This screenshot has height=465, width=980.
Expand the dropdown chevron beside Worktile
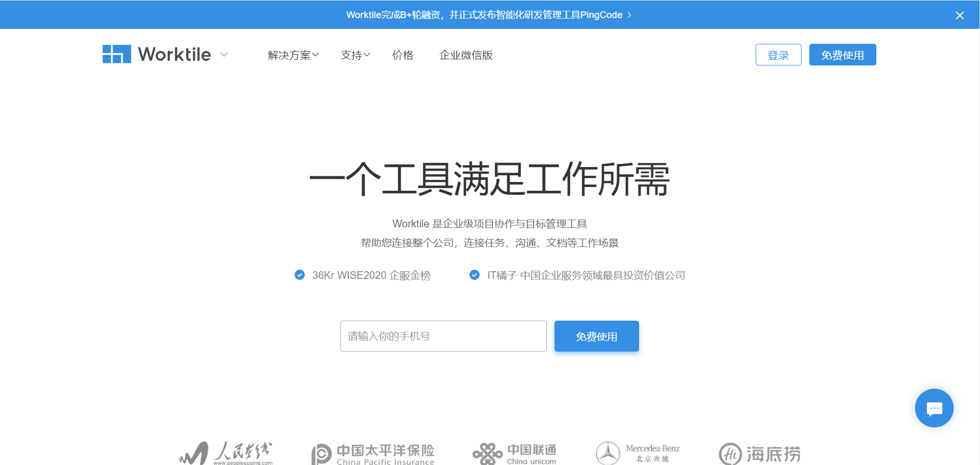click(224, 55)
